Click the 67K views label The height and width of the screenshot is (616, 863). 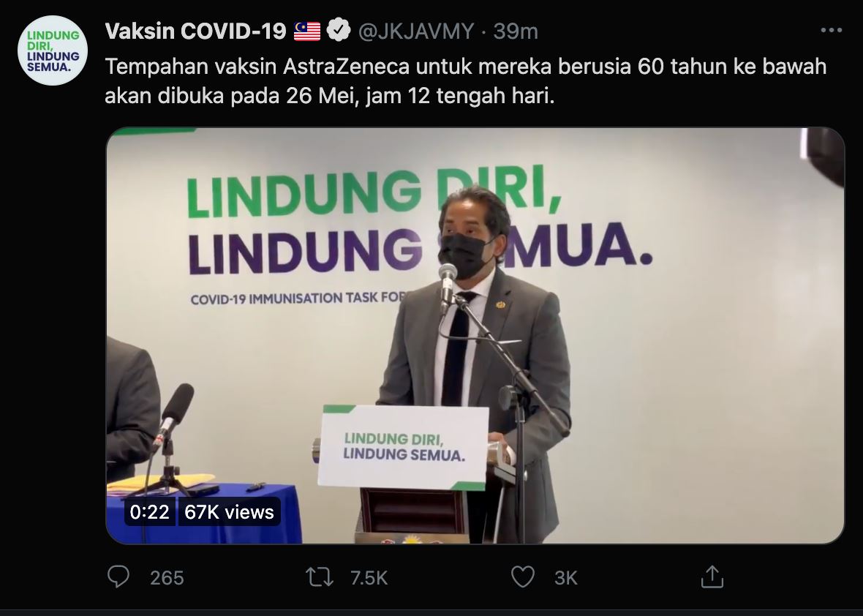229,512
